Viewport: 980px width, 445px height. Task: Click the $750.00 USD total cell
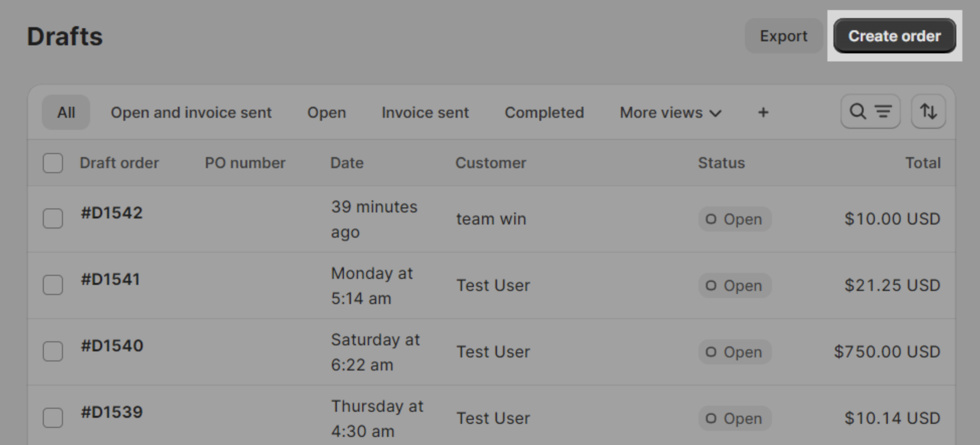pos(887,351)
